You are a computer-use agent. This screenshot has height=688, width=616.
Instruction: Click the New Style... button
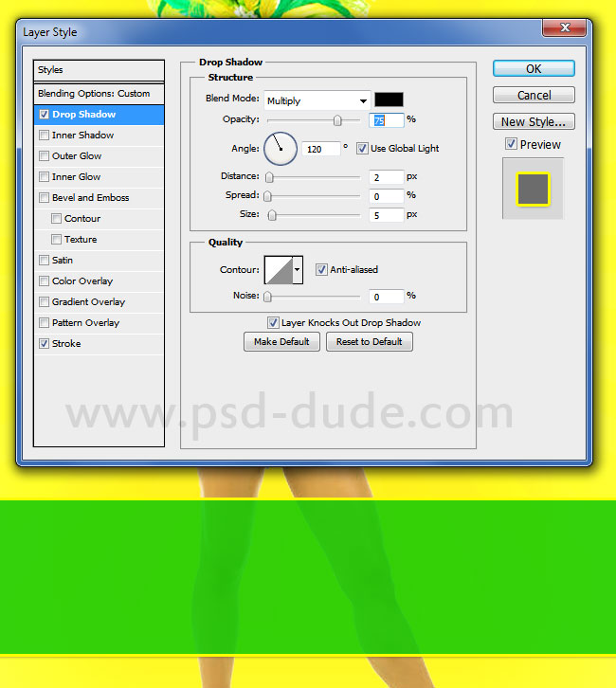click(534, 121)
